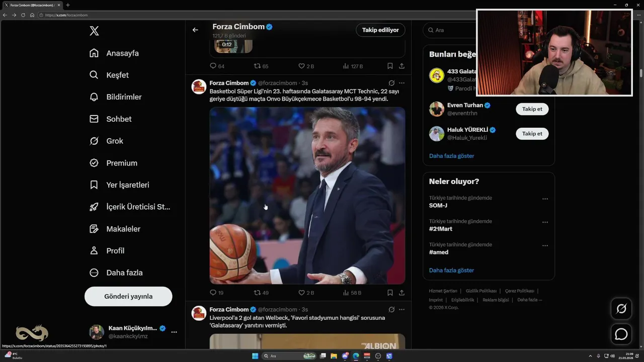Click the Grok icon on basketball tweet
The height and width of the screenshot is (362, 644).
[x=391, y=83]
